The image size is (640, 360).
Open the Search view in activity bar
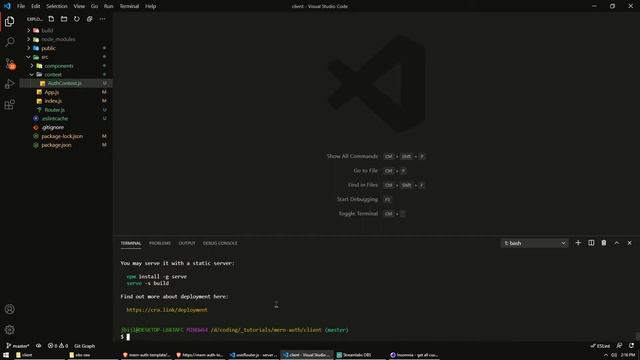[x=9, y=42]
